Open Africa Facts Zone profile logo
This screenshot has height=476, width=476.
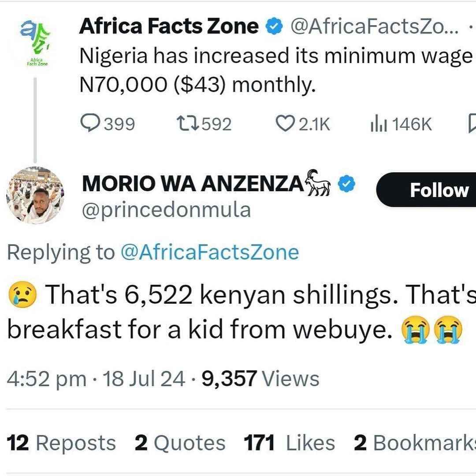point(35,42)
